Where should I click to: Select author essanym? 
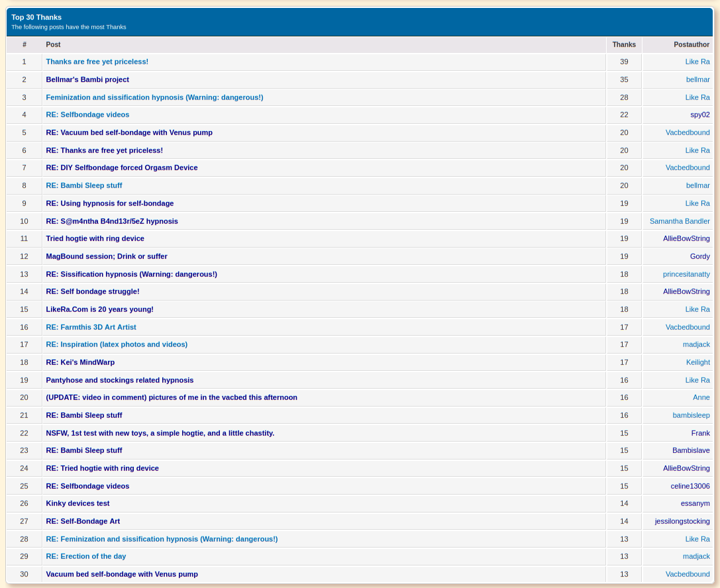[695, 503]
